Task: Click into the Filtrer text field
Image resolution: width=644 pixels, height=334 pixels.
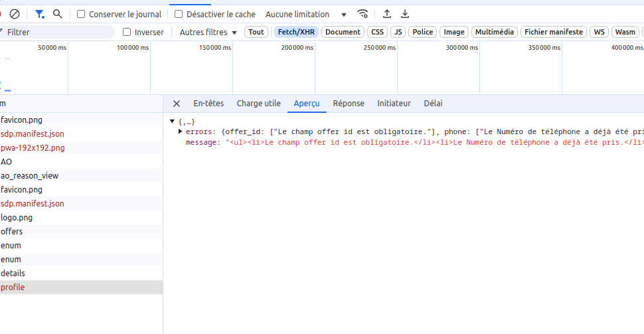Action: pos(58,32)
